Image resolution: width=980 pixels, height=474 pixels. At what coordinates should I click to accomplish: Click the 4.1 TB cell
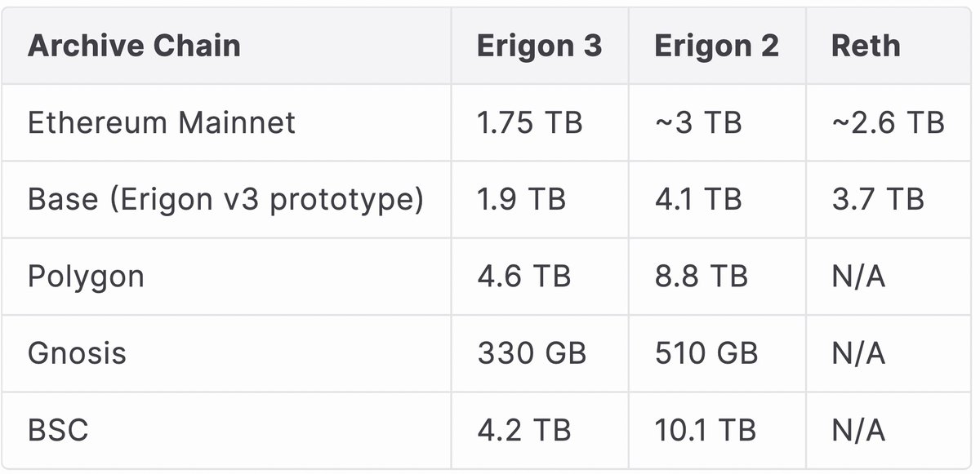point(698,199)
